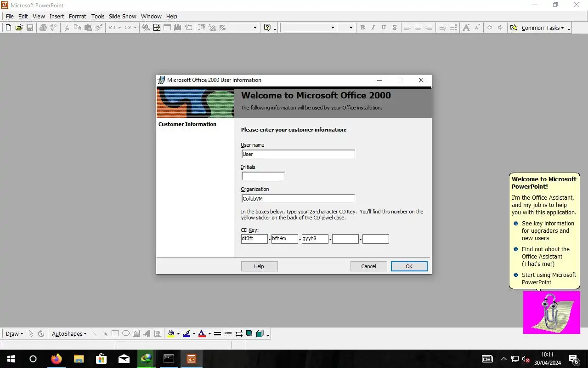Click the Text Shadow icon
Screen dimensions: 588x368
[x=394, y=28]
